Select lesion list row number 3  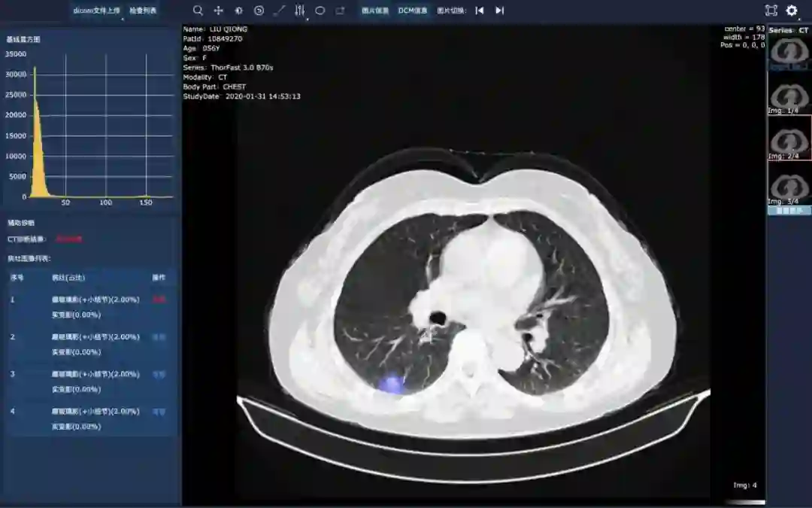click(91, 382)
